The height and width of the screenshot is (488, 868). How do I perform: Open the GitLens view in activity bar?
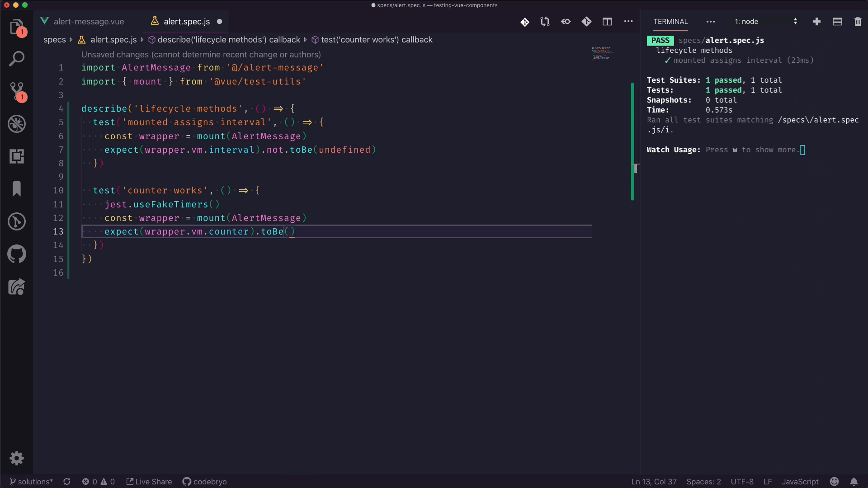pyautogui.click(x=17, y=221)
